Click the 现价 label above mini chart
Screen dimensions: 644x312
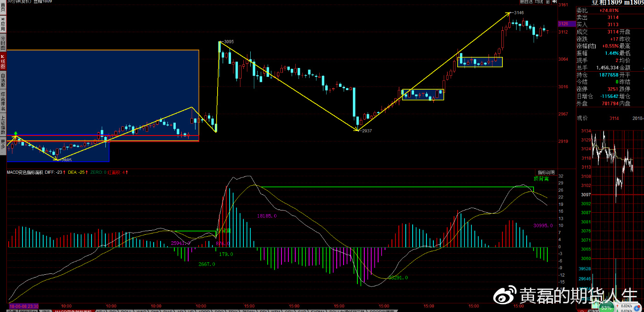582,118
